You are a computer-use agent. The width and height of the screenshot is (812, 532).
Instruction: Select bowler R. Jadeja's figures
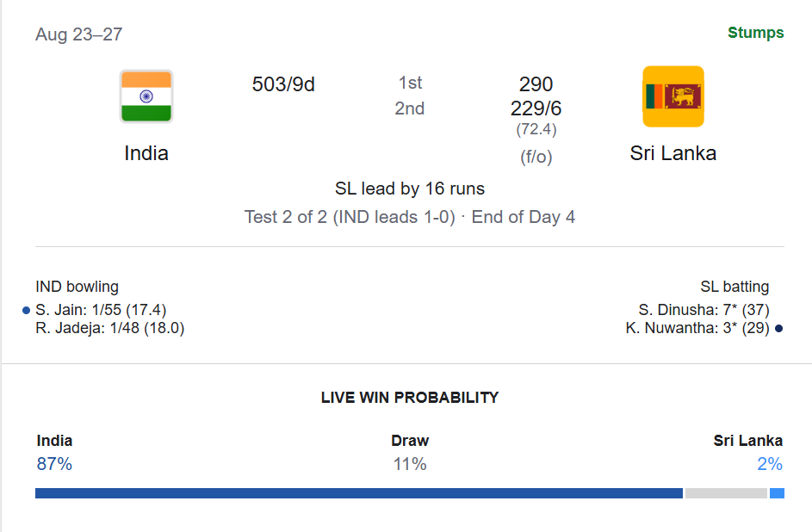coord(109,328)
